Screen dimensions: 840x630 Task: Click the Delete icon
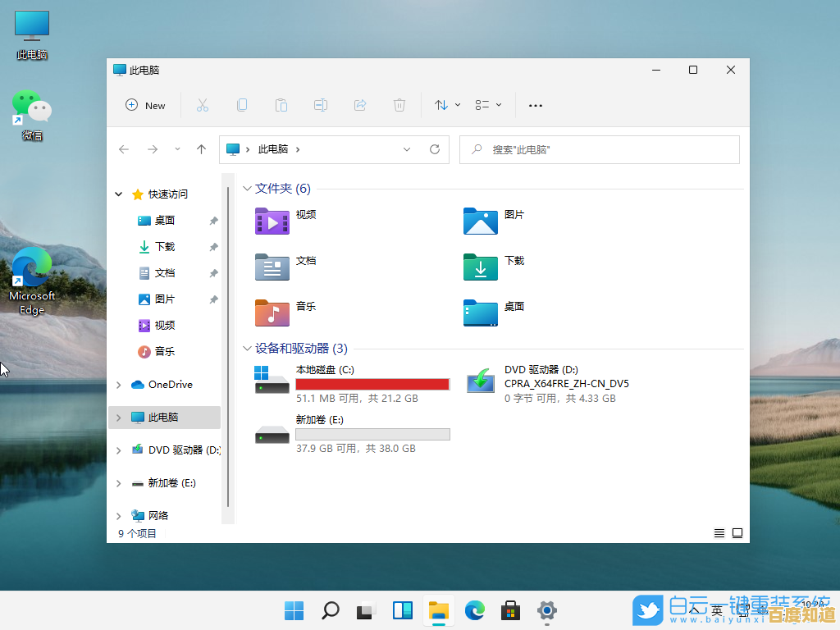point(399,105)
